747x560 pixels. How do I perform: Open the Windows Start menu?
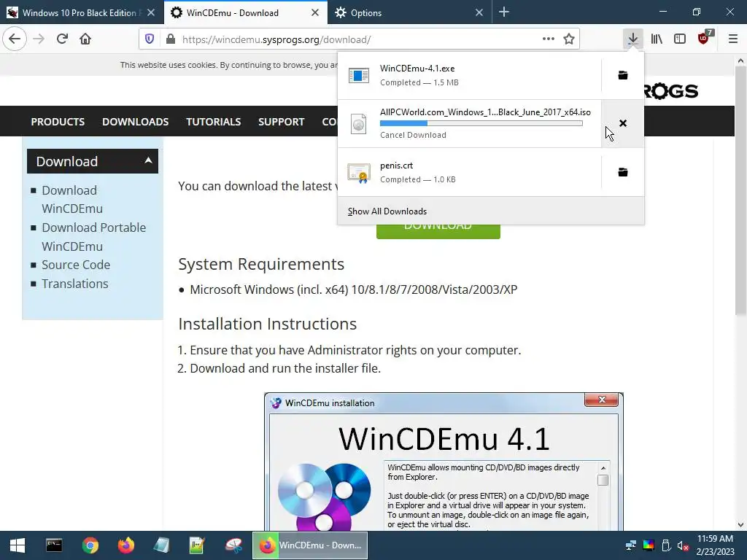point(18,545)
